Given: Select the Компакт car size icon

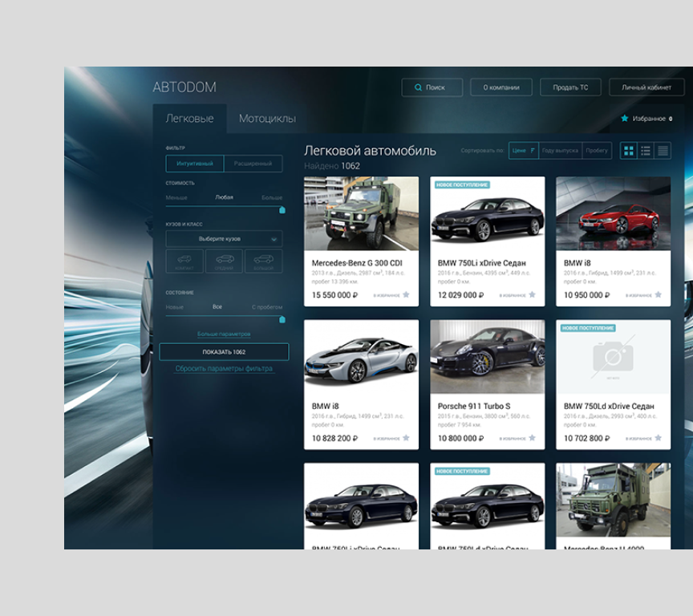Looking at the screenshot, I should (184, 261).
